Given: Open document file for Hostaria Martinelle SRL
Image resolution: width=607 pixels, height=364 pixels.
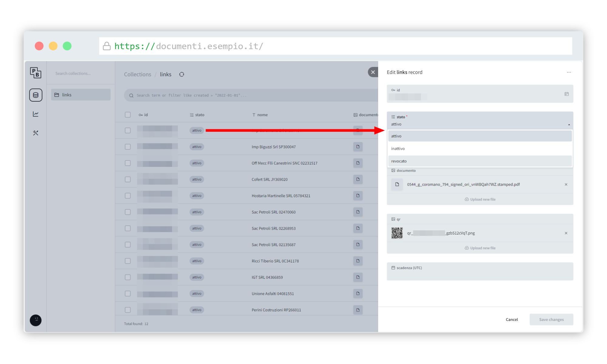Looking at the screenshot, I should (x=358, y=196).
